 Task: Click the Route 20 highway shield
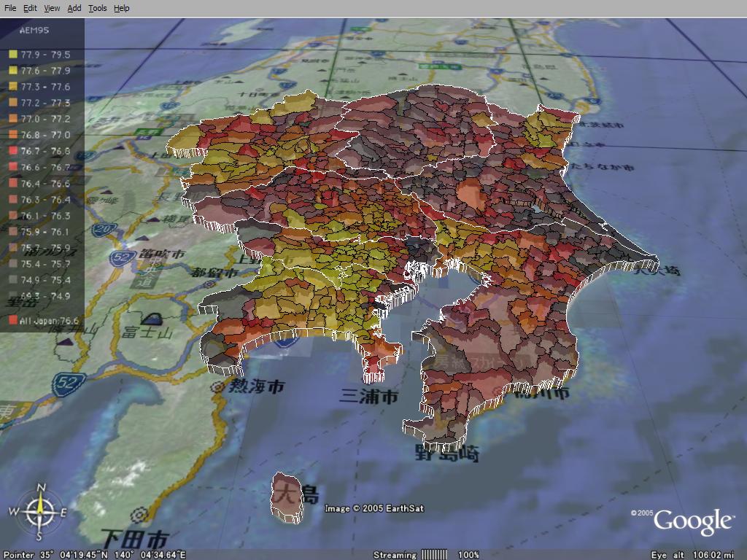(105, 231)
